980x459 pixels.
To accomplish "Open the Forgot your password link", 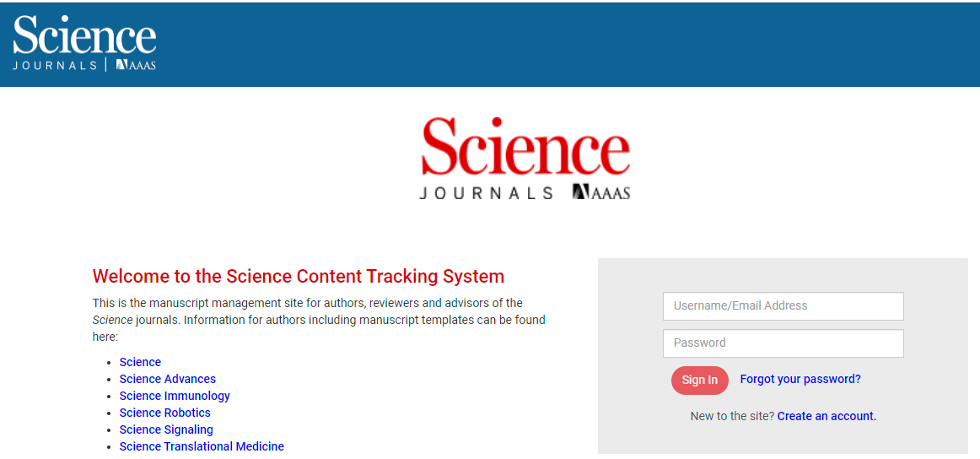I will coord(800,380).
